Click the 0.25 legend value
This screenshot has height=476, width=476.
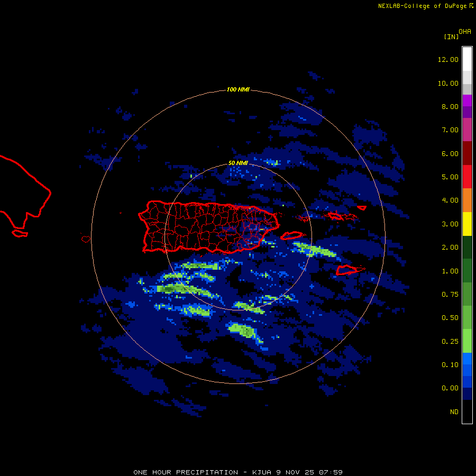point(450,342)
